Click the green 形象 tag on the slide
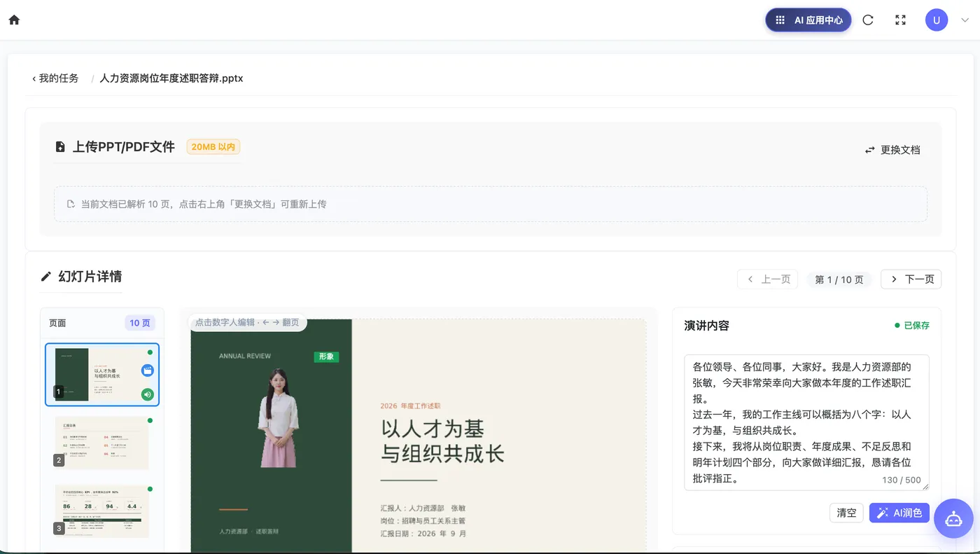 tap(326, 356)
